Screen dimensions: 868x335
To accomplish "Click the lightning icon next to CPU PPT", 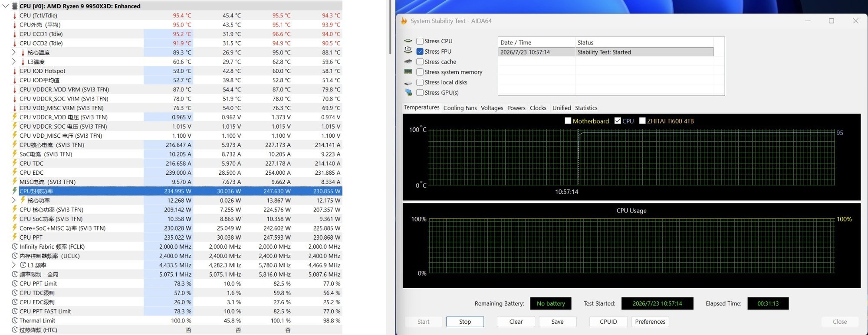I will 14,237.
